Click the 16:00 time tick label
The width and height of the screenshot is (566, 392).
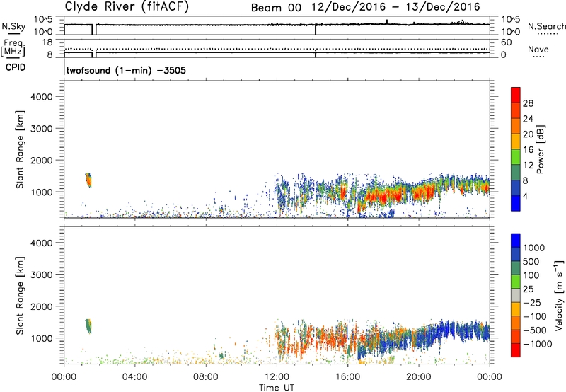tap(347, 377)
